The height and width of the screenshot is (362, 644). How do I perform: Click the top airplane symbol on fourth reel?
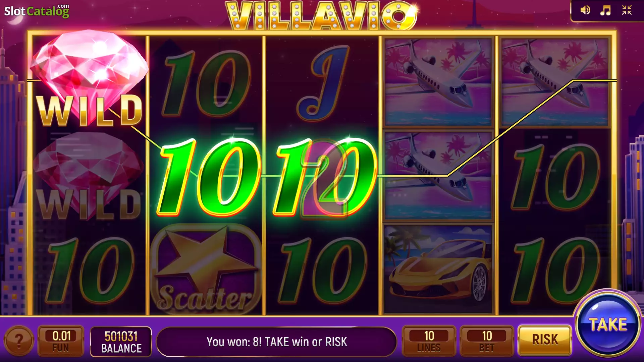[438, 82]
